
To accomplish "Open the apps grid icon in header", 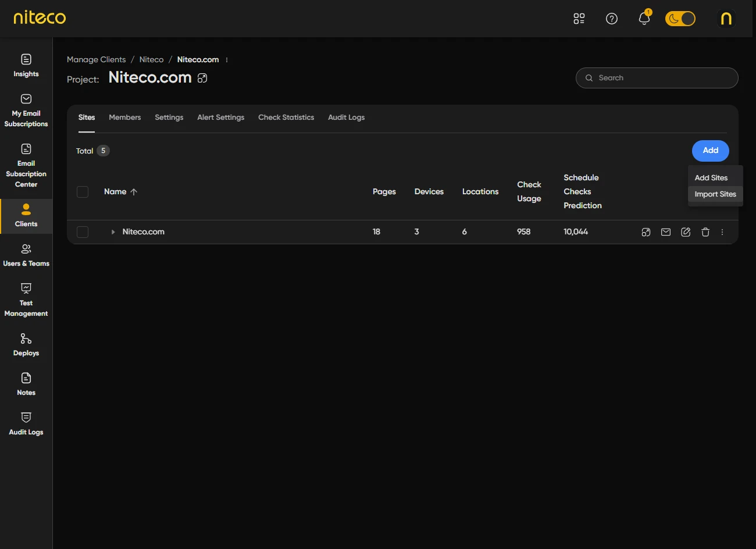I will pos(579,19).
